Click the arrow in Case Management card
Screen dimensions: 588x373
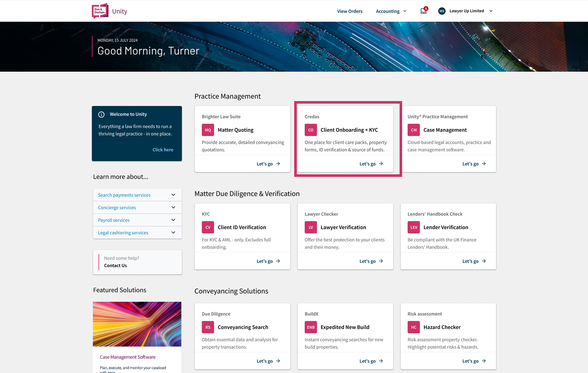(484, 164)
